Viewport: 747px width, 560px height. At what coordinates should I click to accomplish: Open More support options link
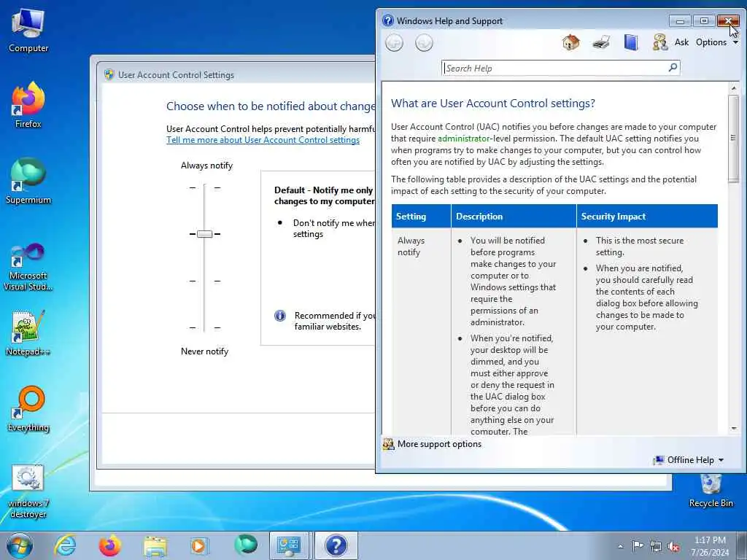tap(439, 444)
